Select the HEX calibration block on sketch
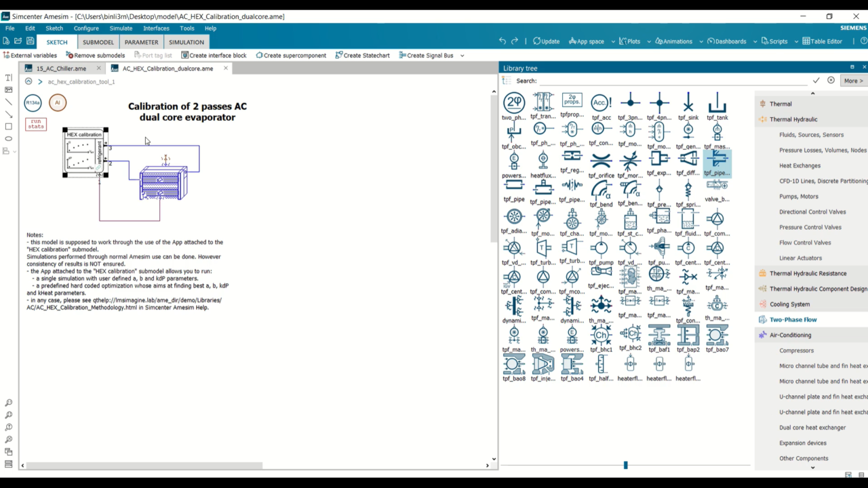This screenshot has width=868, height=488. pyautogui.click(x=85, y=152)
